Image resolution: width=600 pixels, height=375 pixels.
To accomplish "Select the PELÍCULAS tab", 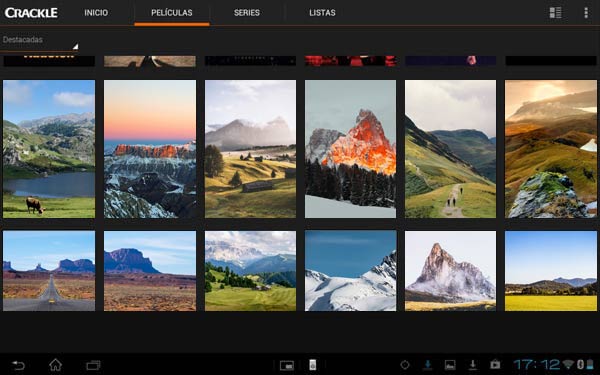I will pos(172,13).
